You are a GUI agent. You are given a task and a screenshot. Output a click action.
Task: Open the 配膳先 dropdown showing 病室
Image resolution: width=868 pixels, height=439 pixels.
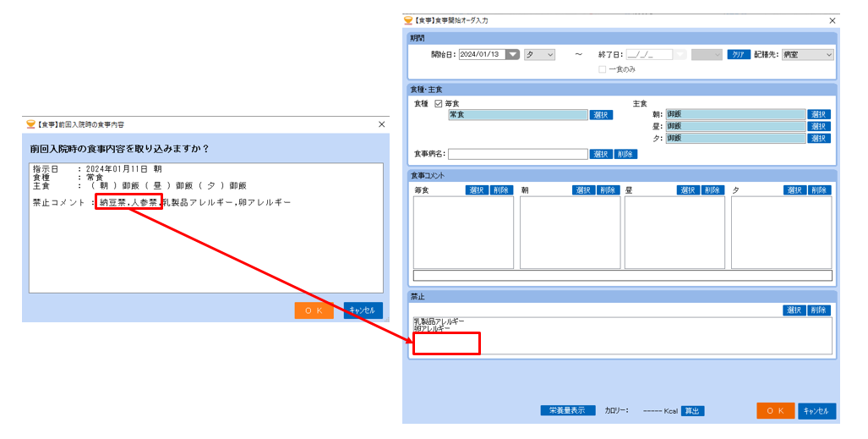coord(808,54)
